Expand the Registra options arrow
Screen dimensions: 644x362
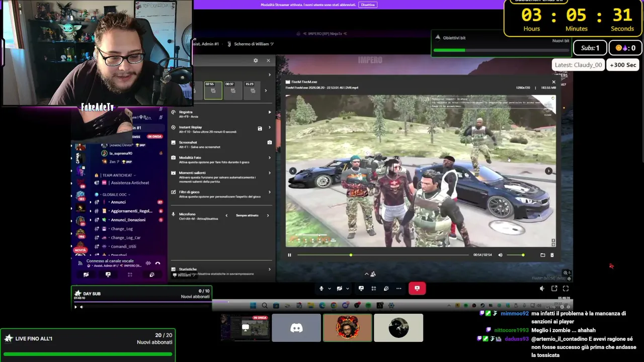point(270,112)
